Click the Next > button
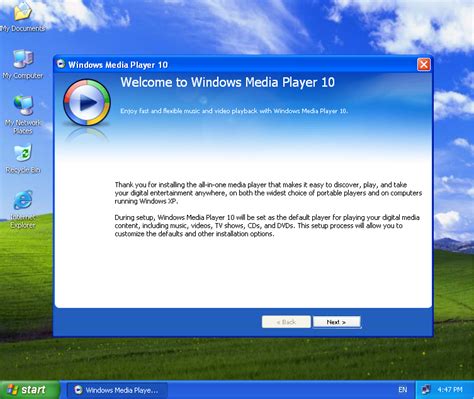 pos(337,322)
